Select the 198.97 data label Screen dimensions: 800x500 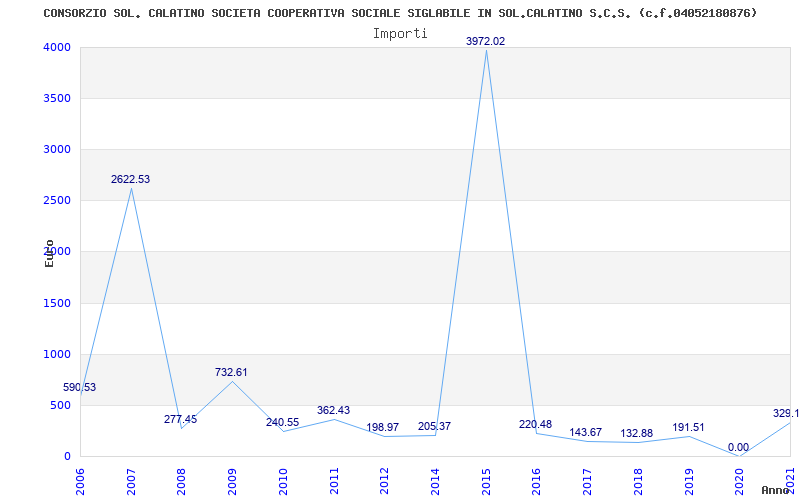[x=383, y=427]
